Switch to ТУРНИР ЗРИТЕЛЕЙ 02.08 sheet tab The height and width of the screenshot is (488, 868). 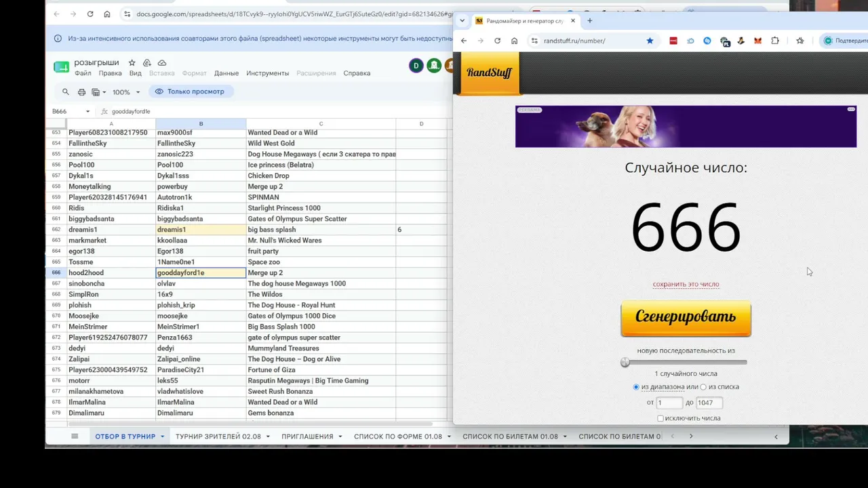(218, 436)
